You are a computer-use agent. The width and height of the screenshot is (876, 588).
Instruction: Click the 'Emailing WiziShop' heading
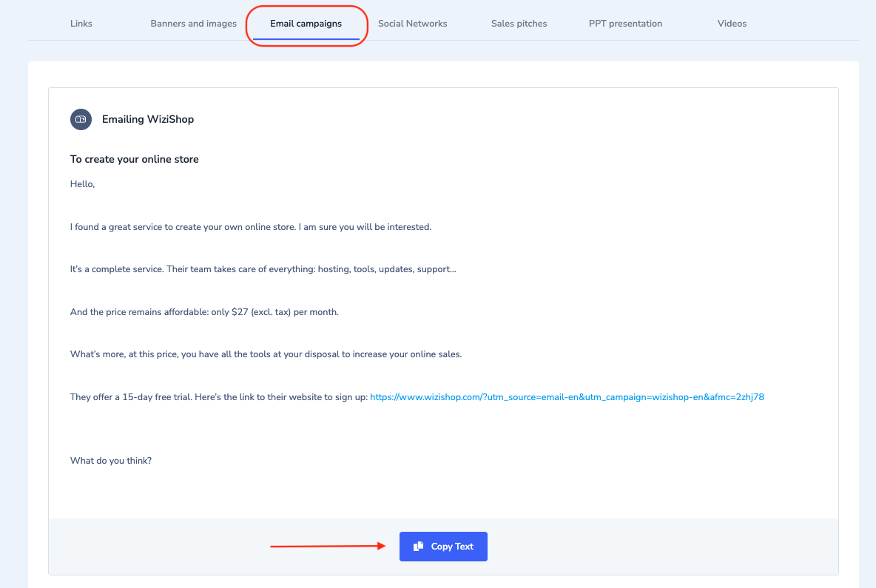147,119
